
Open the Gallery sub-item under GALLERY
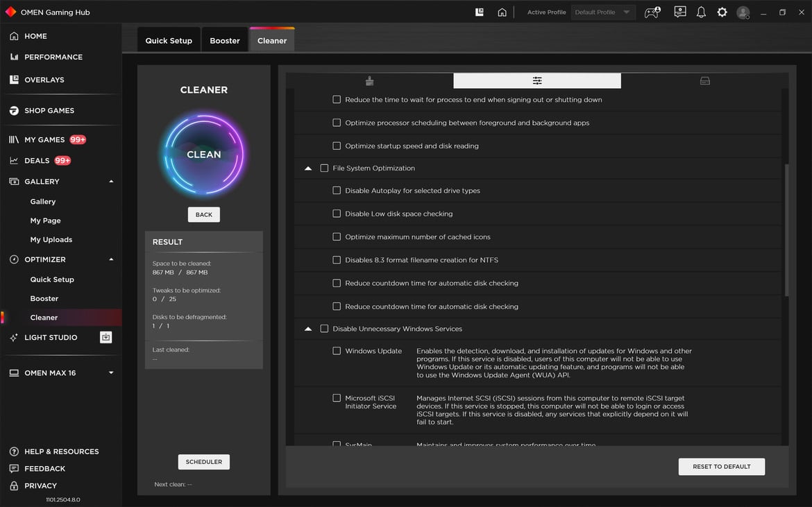pos(42,202)
